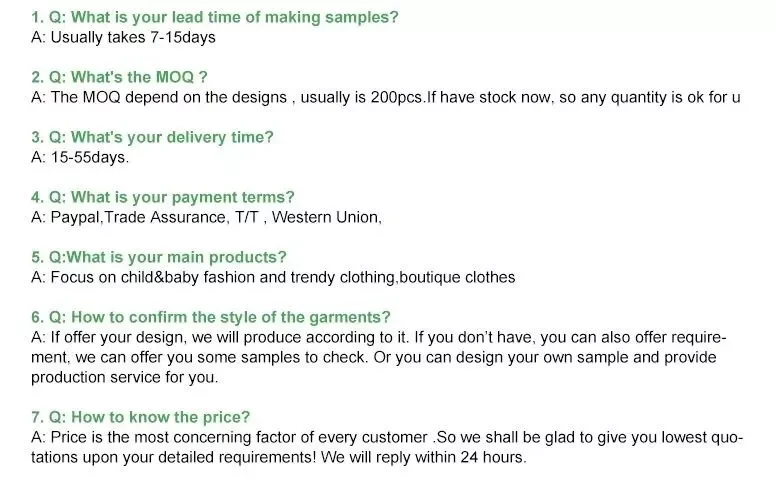Click the answer "Usually takes 7-15days"

[123, 37]
